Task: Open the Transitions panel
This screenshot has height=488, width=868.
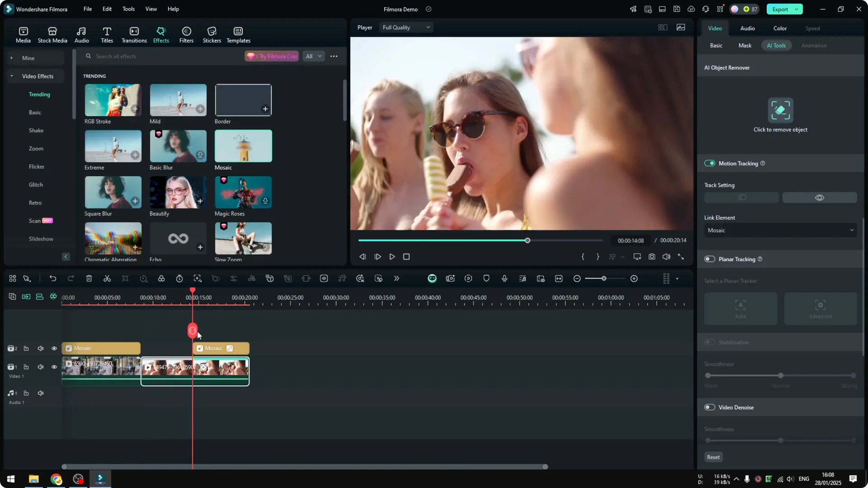Action: tap(134, 34)
